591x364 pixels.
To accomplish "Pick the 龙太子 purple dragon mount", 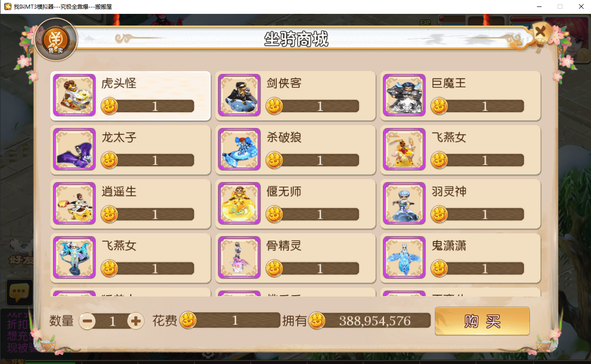I will coord(74,150).
